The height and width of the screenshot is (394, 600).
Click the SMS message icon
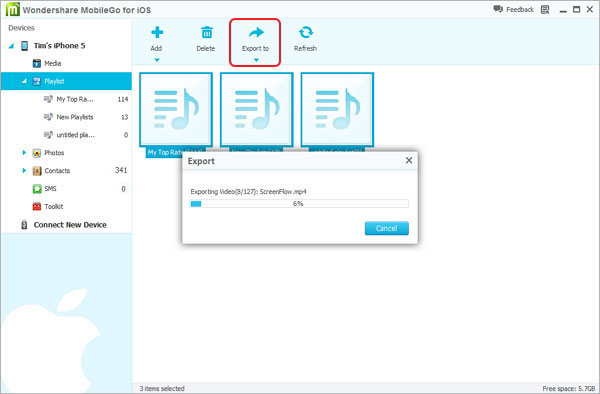(37, 189)
